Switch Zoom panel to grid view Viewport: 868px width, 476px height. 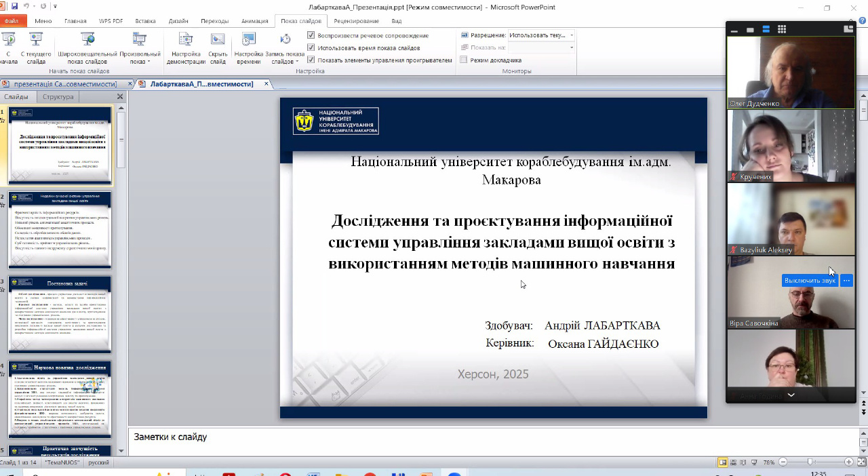782,29
